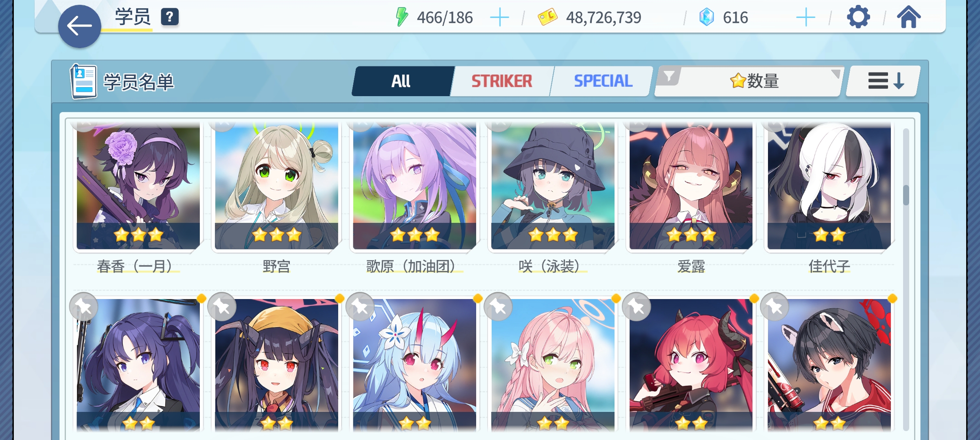Open the funnel filter icon

point(669,76)
